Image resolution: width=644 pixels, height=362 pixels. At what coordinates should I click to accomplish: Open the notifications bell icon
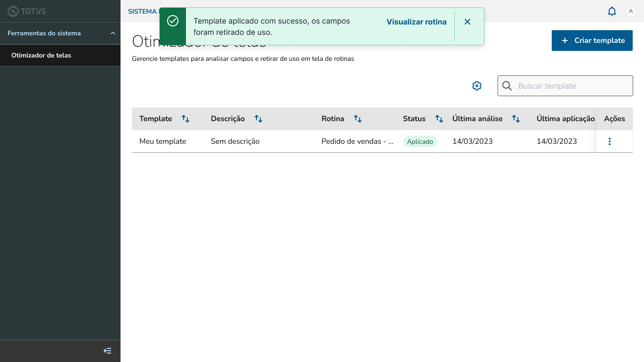[x=612, y=11]
